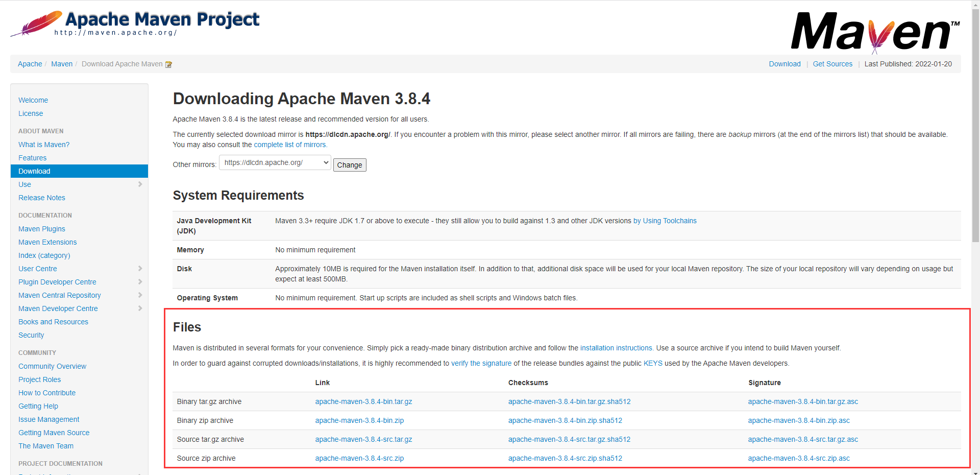Click the 'Downloading Apache Maven 3.8.4' heading
The width and height of the screenshot is (980, 475).
[302, 99]
